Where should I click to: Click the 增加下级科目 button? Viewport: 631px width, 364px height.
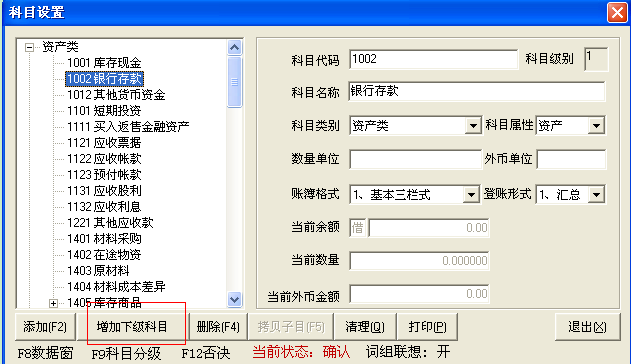[132, 327]
